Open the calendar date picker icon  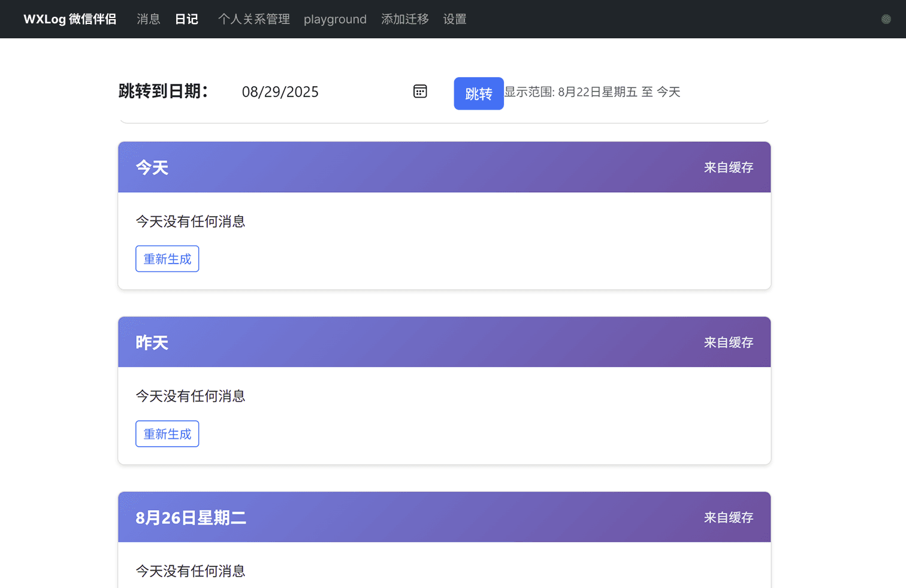tap(420, 92)
